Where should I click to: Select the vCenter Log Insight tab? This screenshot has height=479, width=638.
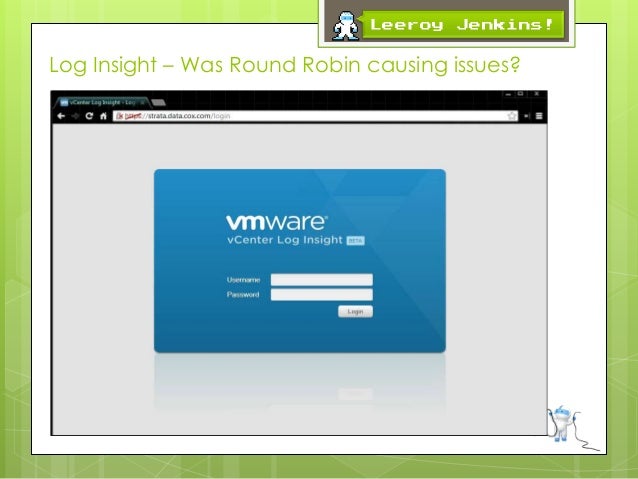101,103
